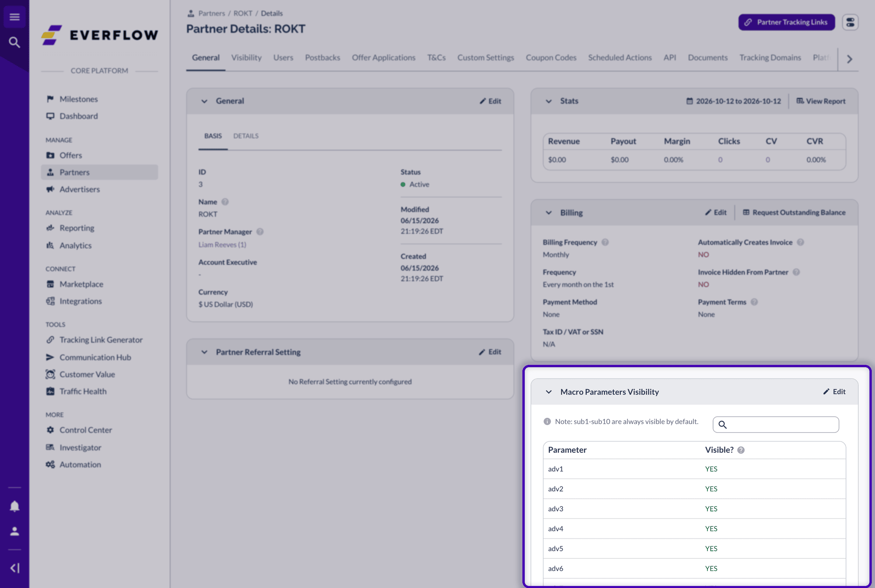Show more tabs with right arrow
Image resolution: width=875 pixels, height=588 pixels.
tap(849, 59)
